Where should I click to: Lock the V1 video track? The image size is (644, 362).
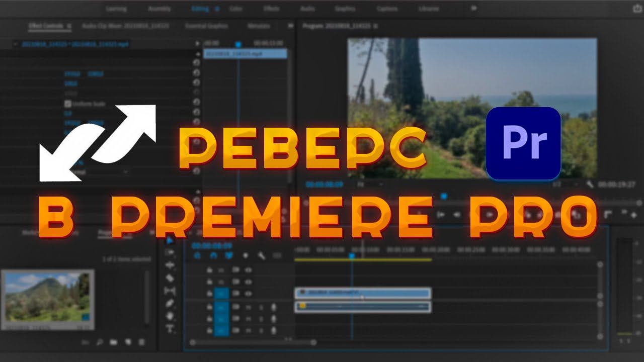click(x=209, y=294)
